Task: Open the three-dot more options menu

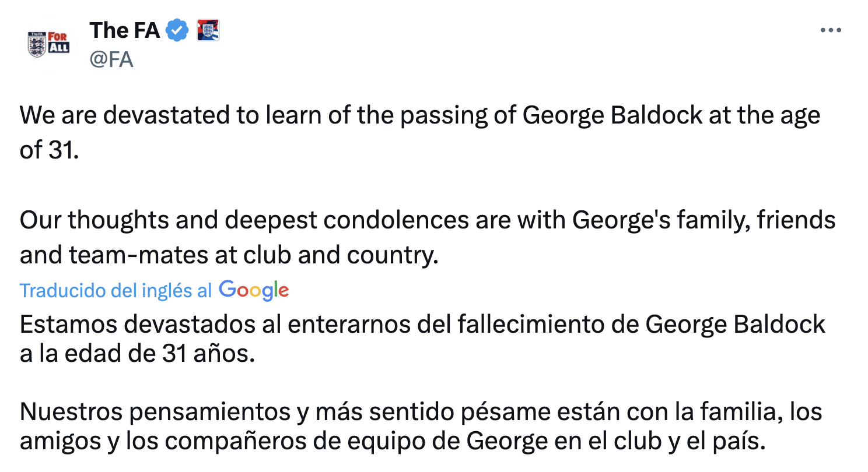Action: [830, 31]
